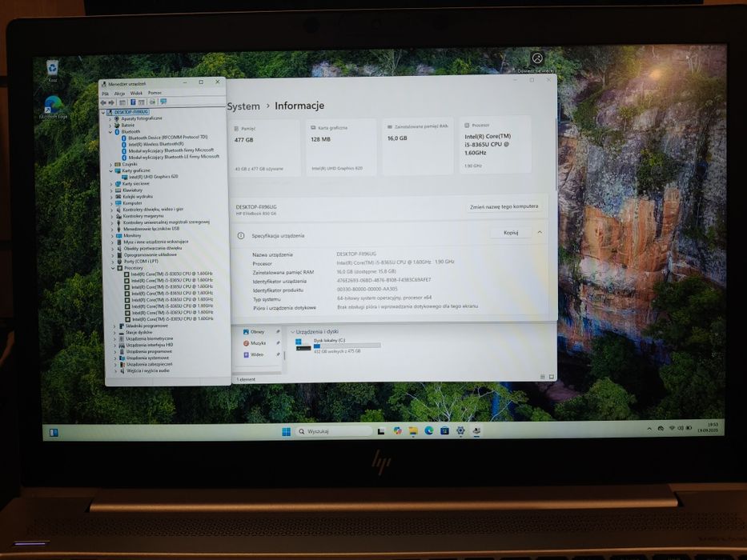Click Zmień nazwę tego komputera button
This screenshot has height=560, width=747.
pyautogui.click(x=504, y=206)
